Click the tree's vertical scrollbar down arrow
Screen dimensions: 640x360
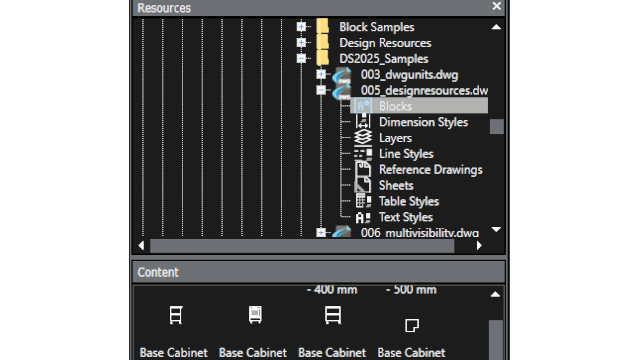coord(496,229)
